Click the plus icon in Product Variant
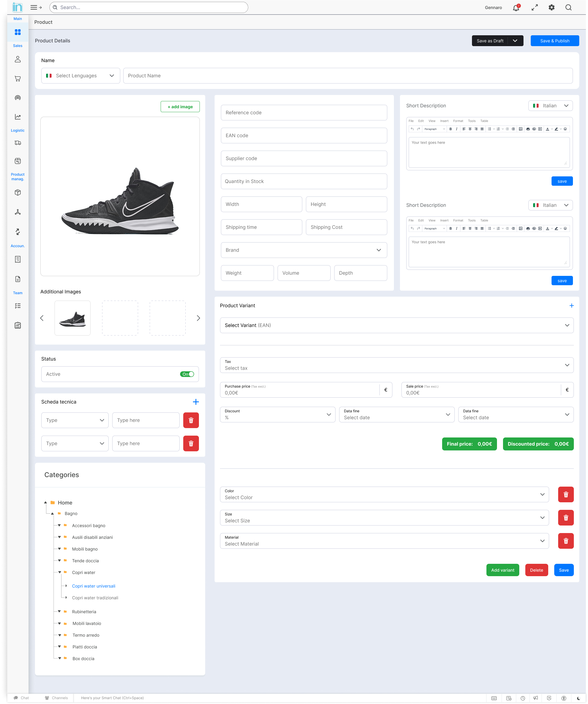 click(571, 305)
